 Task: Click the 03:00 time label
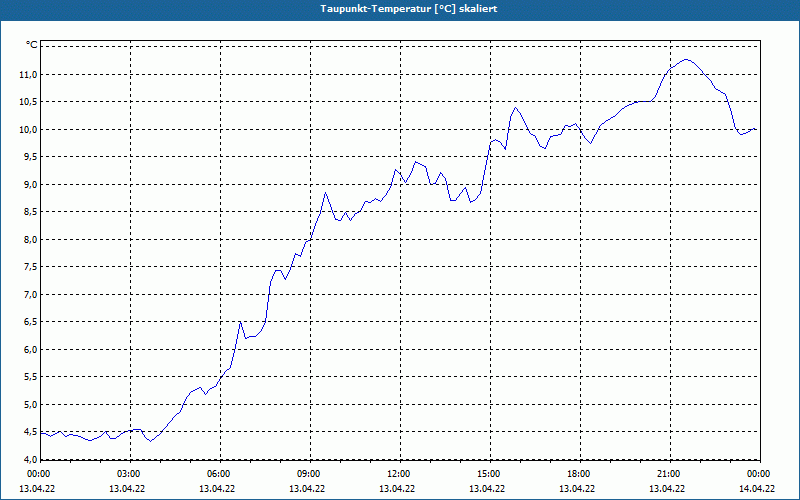[129, 474]
